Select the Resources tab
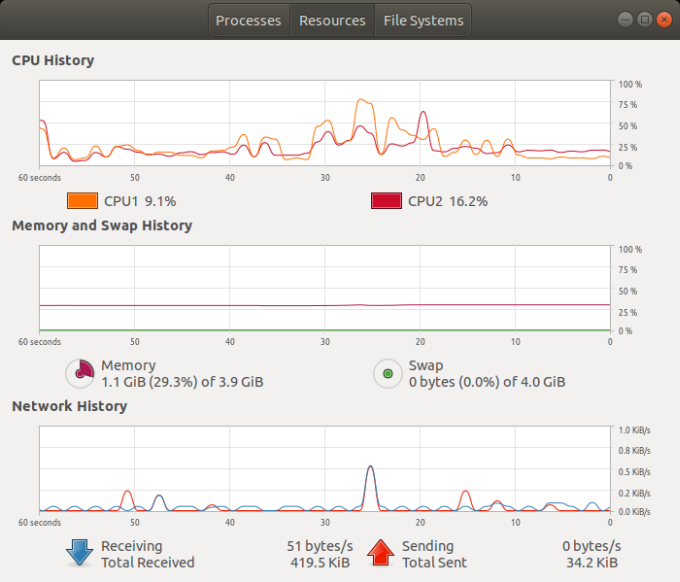Image resolution: width=680 pixels, height=582 pixels. tap(332, 20)
